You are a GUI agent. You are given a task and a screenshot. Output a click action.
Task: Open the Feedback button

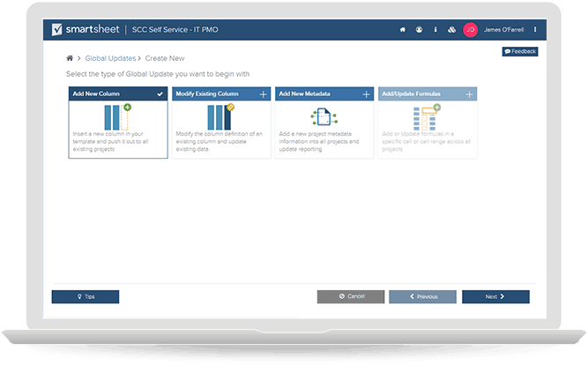[x=520, y=51]
